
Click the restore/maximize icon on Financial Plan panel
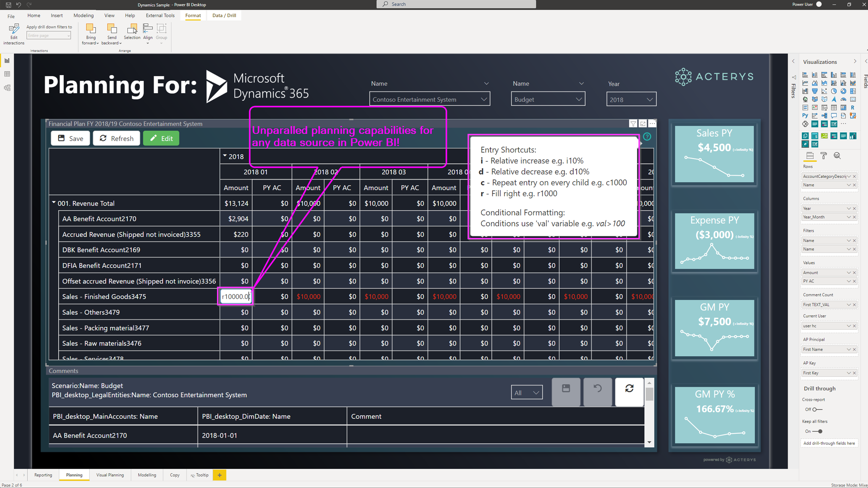pyautogui.click(x=643, y=123)
